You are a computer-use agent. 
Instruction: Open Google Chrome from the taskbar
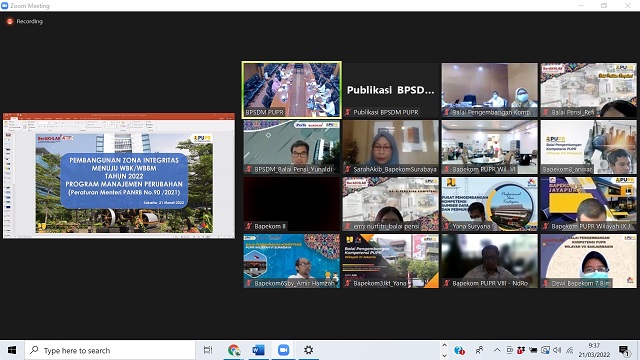234,350
